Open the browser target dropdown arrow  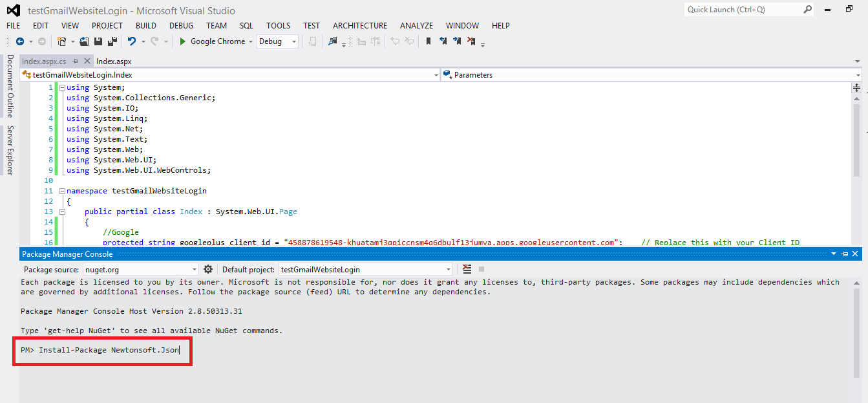click(251, 41)
